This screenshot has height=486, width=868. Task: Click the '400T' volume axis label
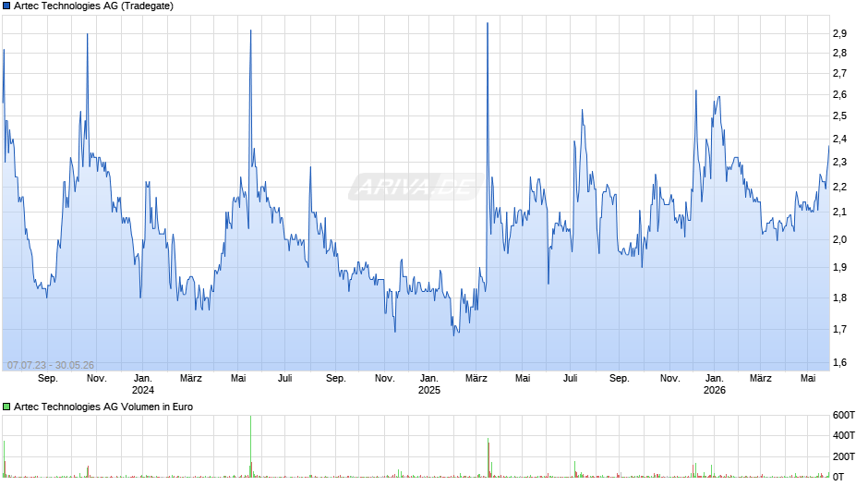(x=844, y=435)
